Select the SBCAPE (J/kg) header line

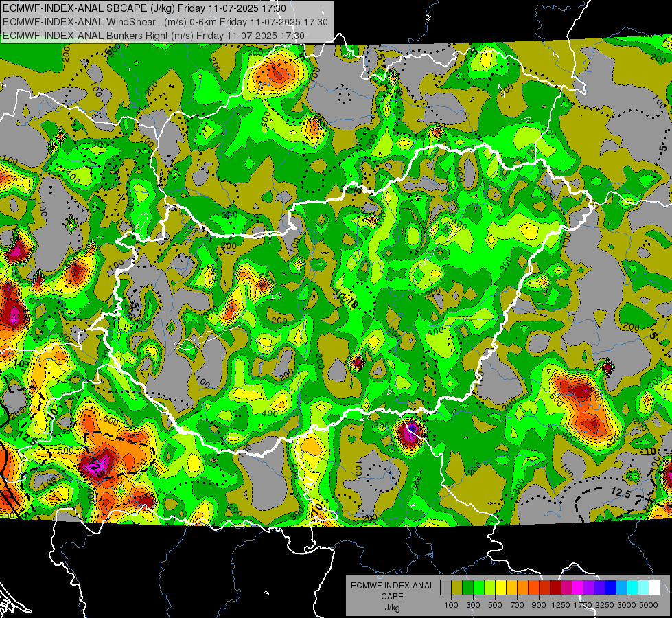coord(144,8)
